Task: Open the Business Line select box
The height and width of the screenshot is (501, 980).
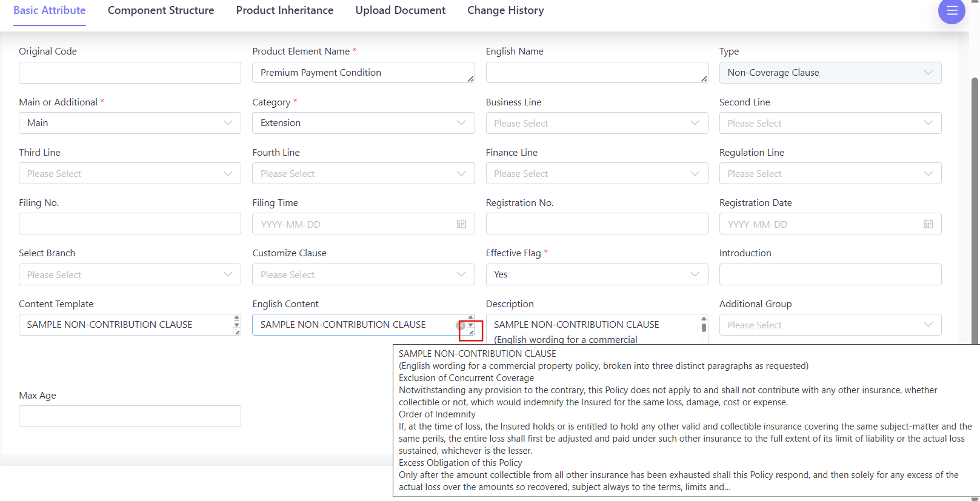Action: coord(596,123)
